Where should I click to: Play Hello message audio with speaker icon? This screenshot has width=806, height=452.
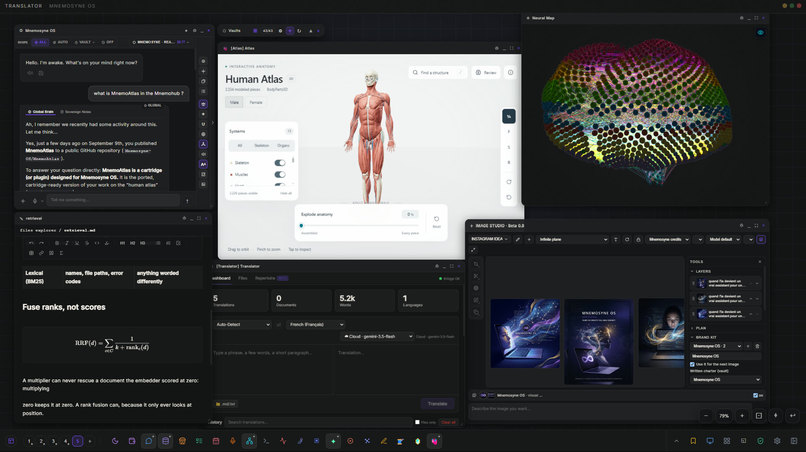click(30, 73)
